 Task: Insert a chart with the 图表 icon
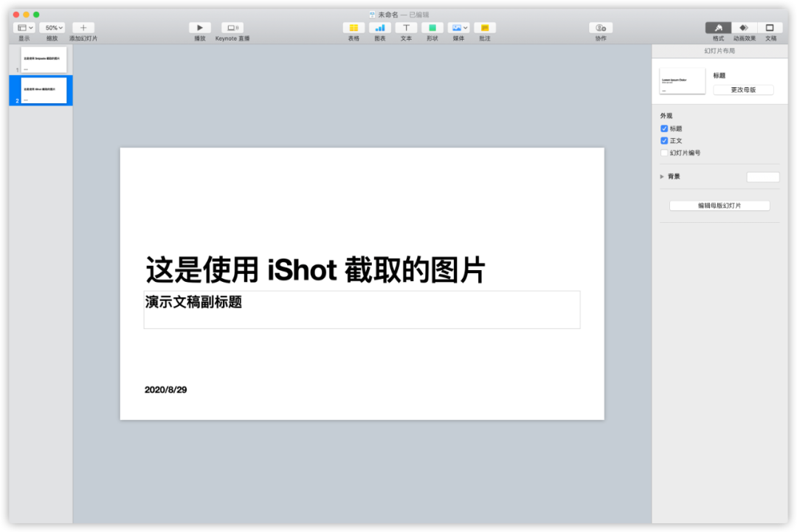380,28
